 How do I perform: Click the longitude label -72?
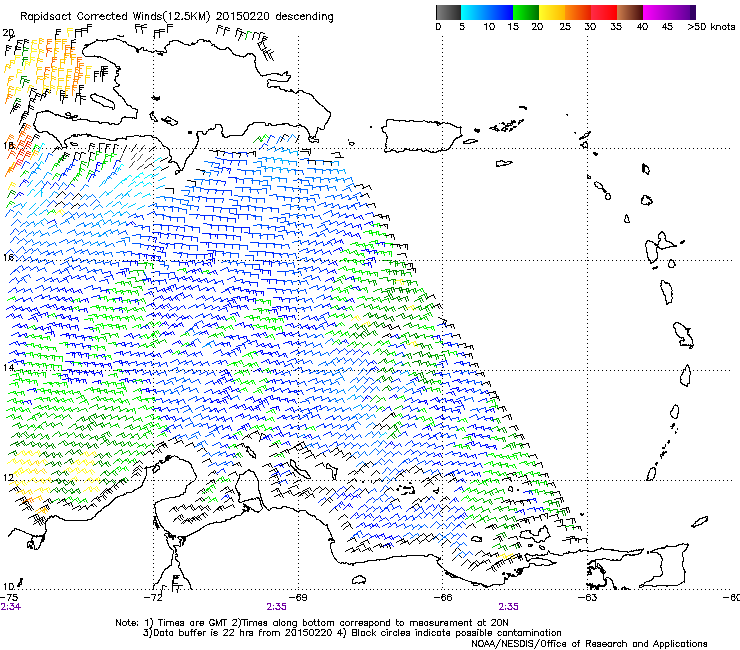pyautogui.click(x=153, y=598)
